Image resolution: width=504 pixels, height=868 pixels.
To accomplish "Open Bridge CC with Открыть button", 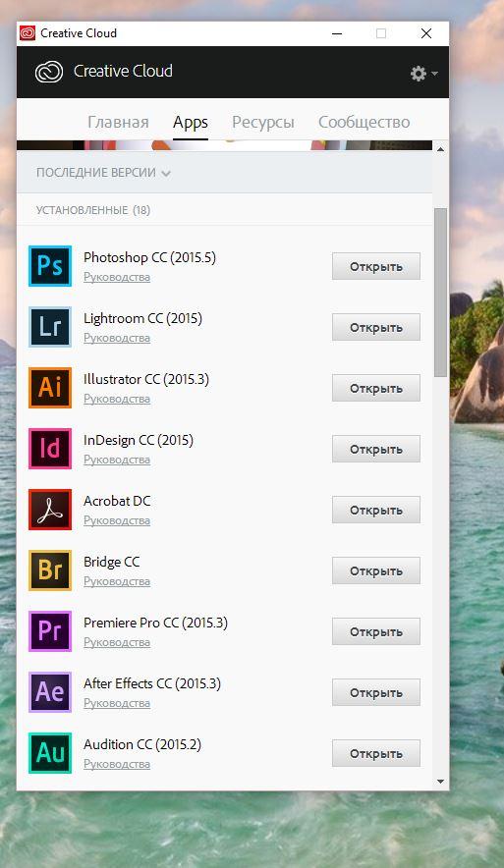I will [376, 570].
